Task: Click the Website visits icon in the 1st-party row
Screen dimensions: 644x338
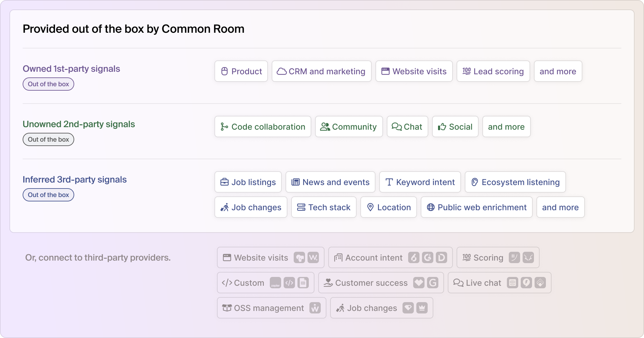Action: pyautogui.click(x=386, y=71)
